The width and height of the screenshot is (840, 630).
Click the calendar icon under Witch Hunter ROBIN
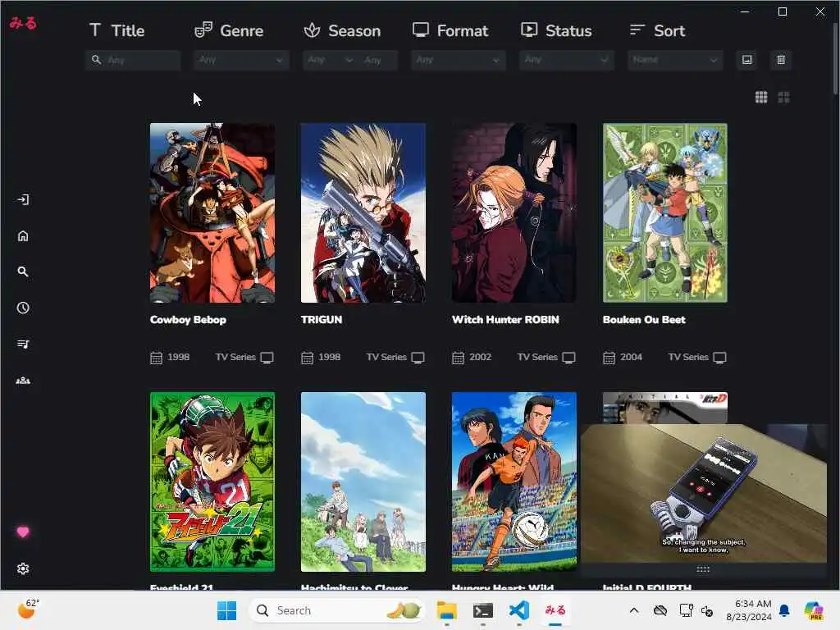pyautogui.click(x=458, y=358)
